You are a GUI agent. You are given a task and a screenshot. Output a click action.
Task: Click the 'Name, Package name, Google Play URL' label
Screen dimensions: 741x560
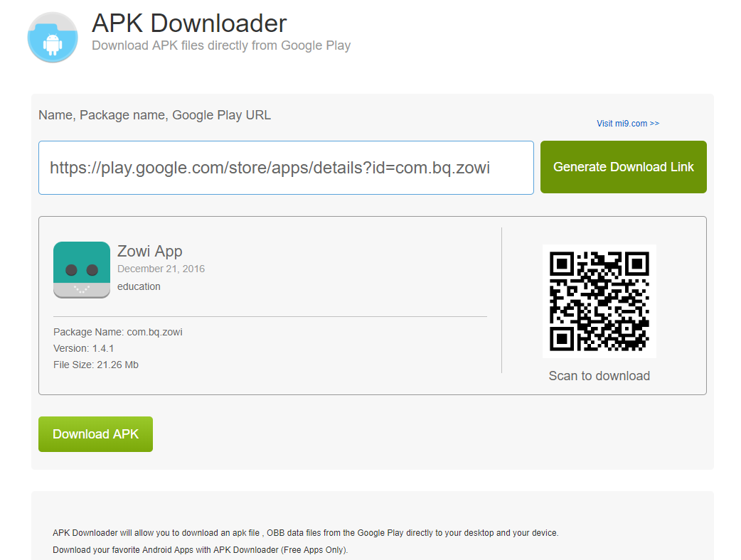(x=154, y=115)
